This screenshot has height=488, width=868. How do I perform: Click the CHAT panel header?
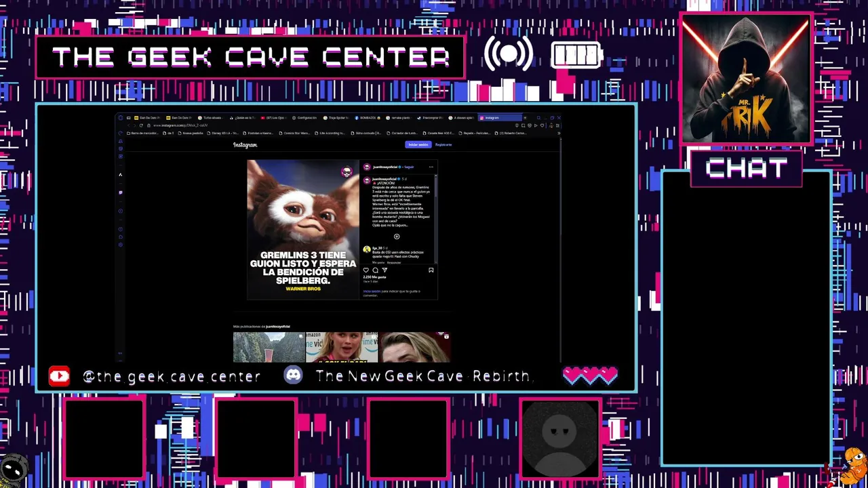pyautogui.click(x=746, y=168)
